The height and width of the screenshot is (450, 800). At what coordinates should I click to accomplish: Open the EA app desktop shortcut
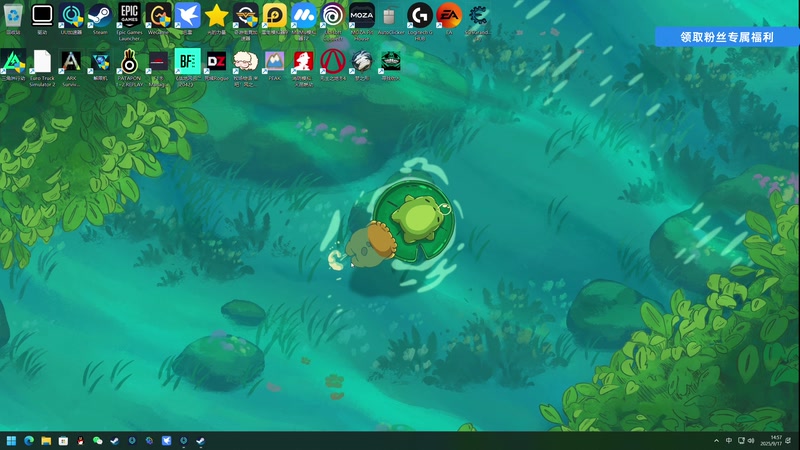click(x=449, y=18)
